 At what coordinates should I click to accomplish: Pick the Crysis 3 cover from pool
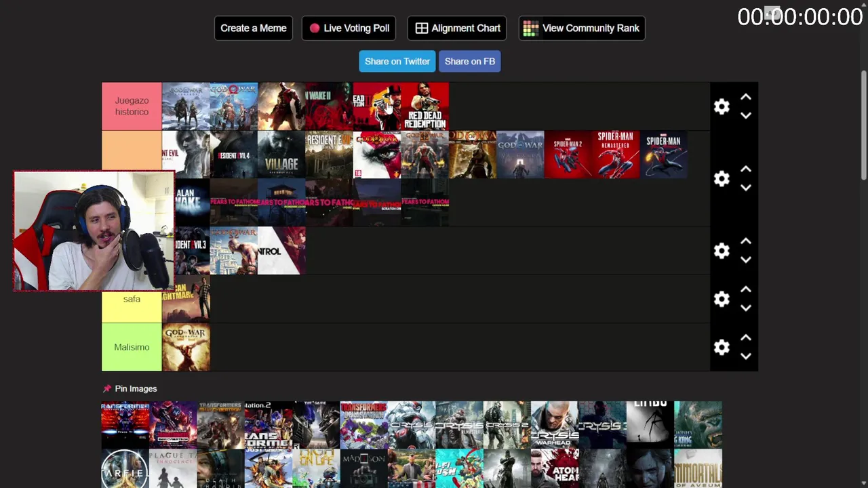(603, 425)
